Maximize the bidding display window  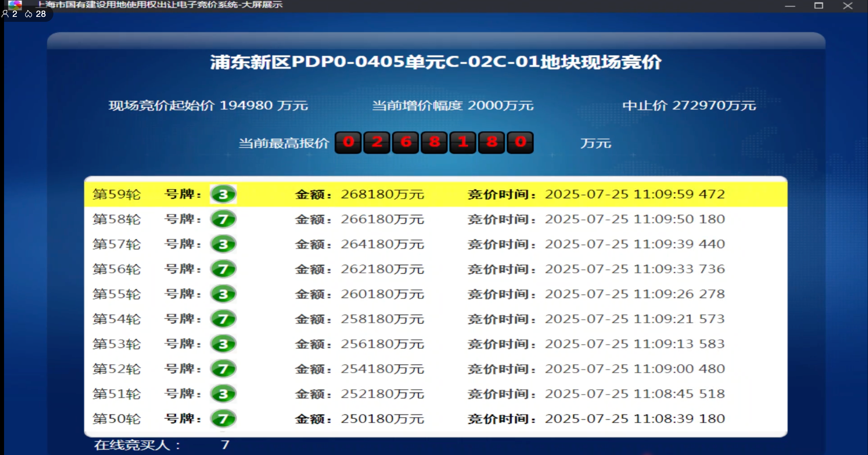[x=819, y=6]
